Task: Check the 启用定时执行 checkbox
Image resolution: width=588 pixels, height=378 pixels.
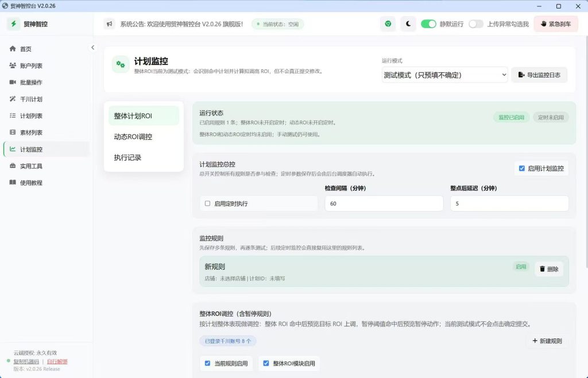Action: pyautogui.click(x=207, y=204)
